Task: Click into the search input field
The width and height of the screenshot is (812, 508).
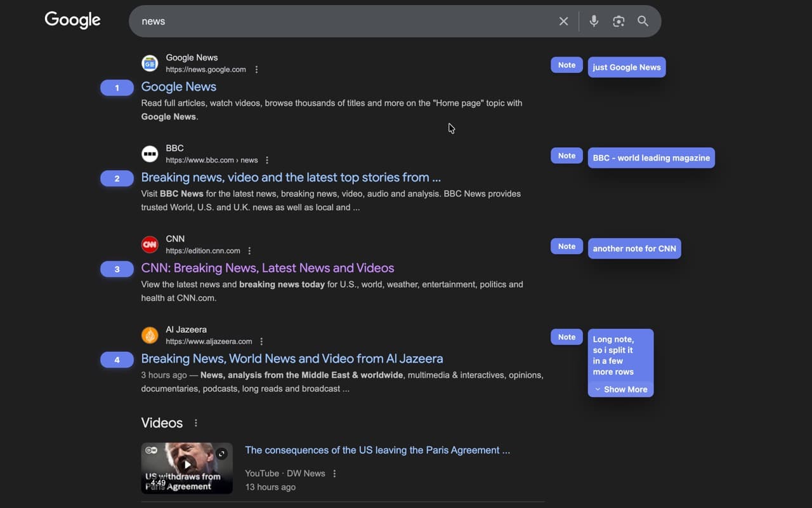Action: 343,21
